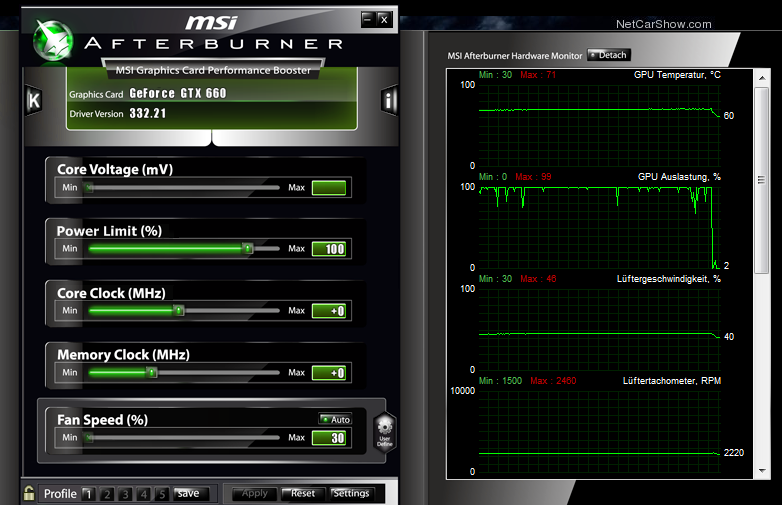Toggle Auto fan speed mode

(335, 419)
